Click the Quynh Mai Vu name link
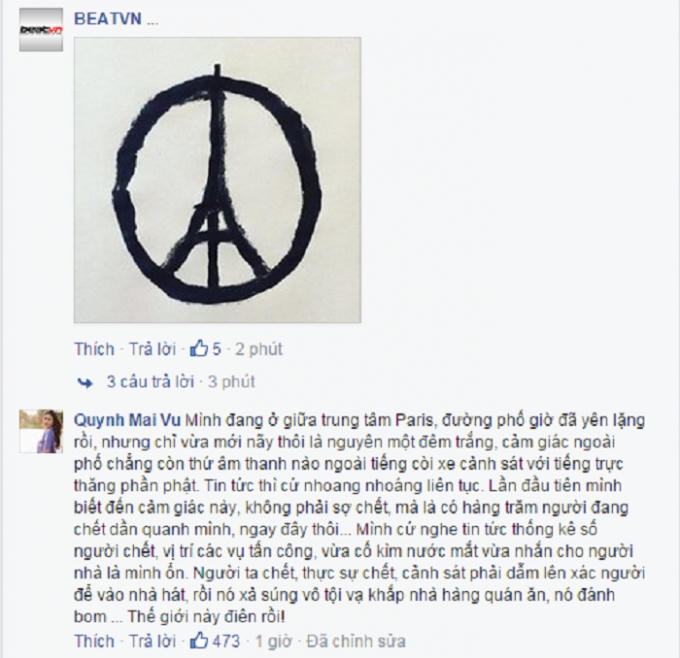680x658 pixels. [x=128, y=420]
